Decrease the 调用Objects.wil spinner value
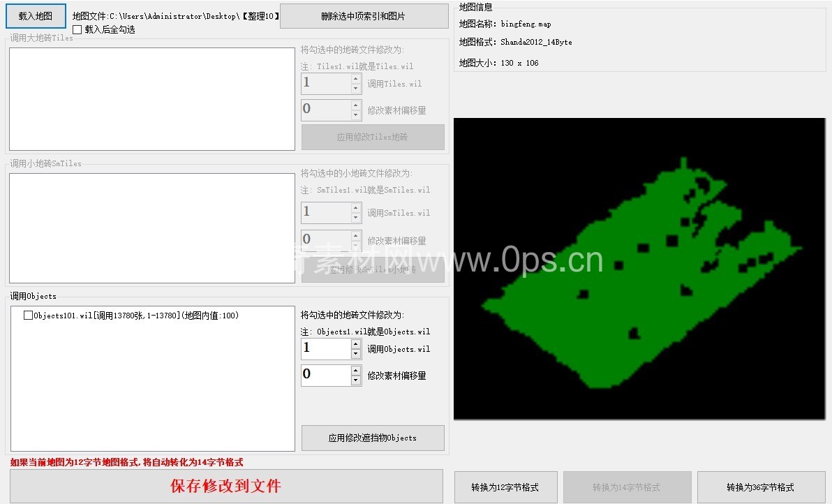The height and width of the screenshot is (504, 832). (x=356, y=354)
